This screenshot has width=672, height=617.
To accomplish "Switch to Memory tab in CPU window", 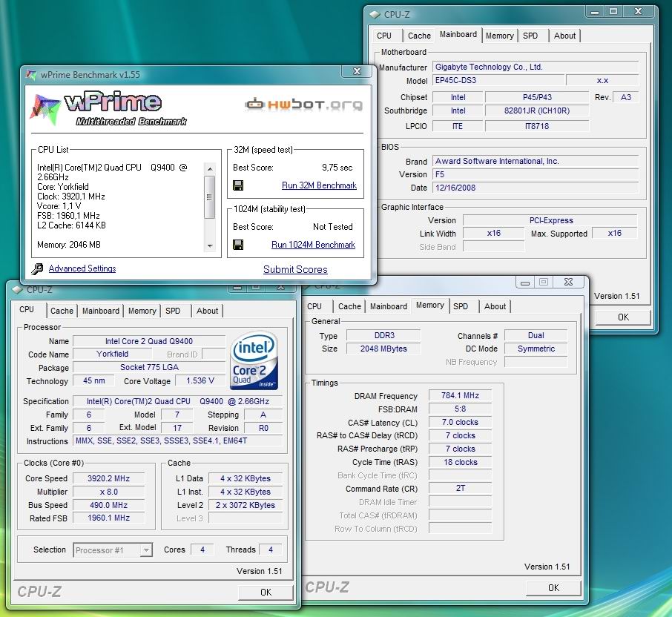I will coord(142,311).
